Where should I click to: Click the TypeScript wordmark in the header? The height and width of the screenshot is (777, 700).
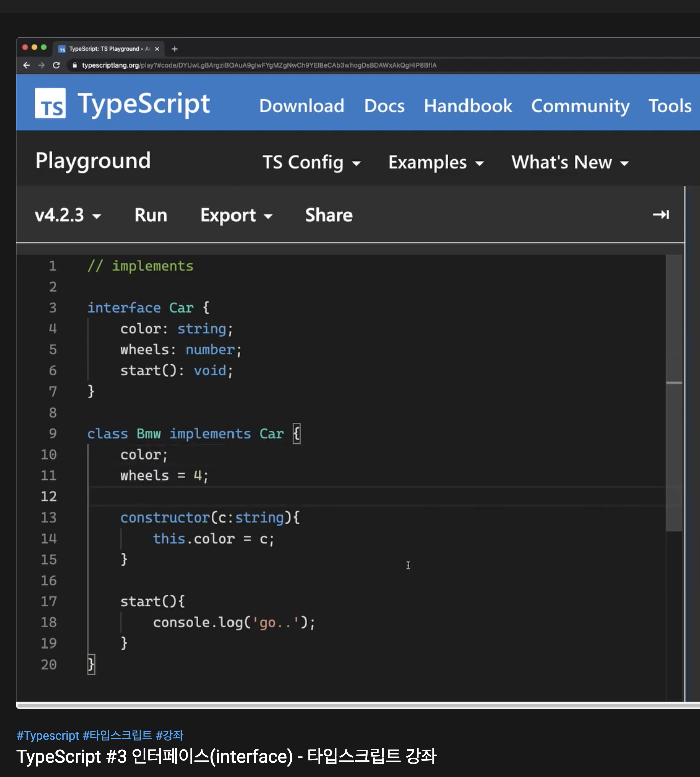pos(144,104)
